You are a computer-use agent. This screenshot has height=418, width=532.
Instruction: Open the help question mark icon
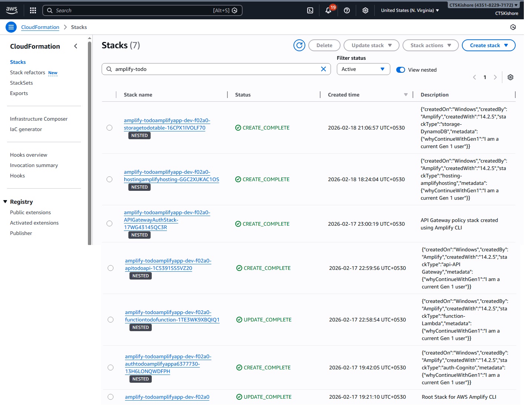point(347,10)
